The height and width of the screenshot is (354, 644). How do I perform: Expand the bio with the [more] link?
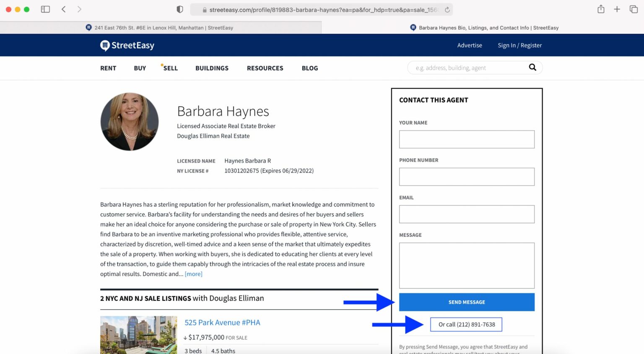click(194, 274)
